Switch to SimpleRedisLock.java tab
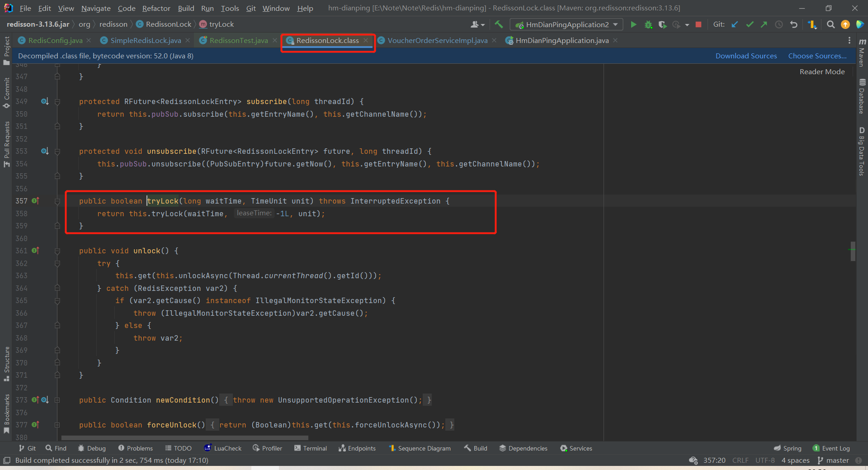Screen dimensions: 868x470 146,40
